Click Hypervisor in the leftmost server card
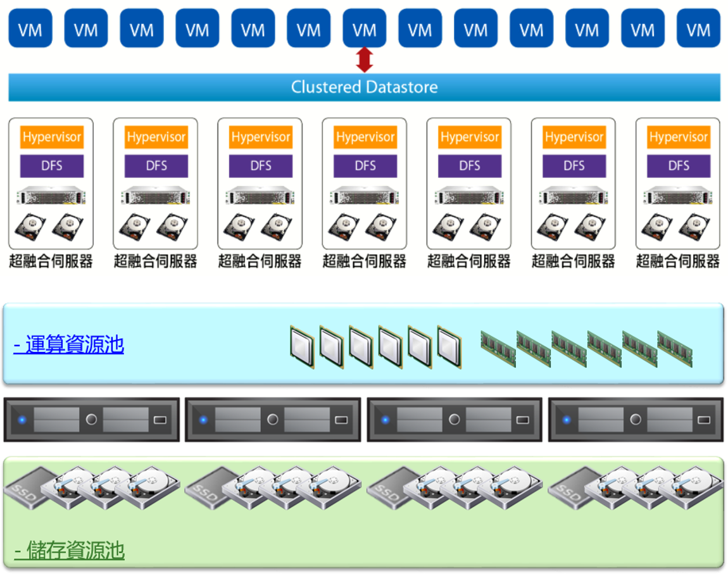 tap(51, 137)
